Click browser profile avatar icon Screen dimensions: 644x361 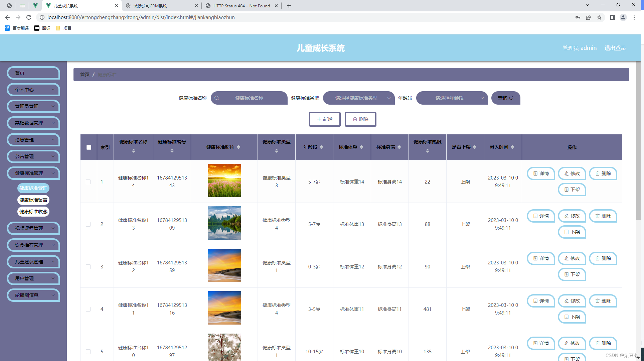pos(623,17)
